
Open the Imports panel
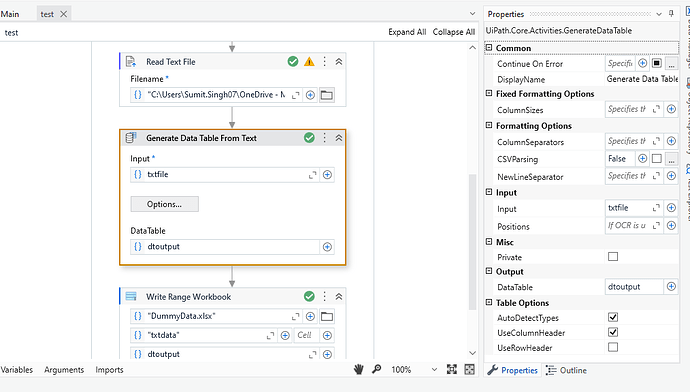pos(109,370)
